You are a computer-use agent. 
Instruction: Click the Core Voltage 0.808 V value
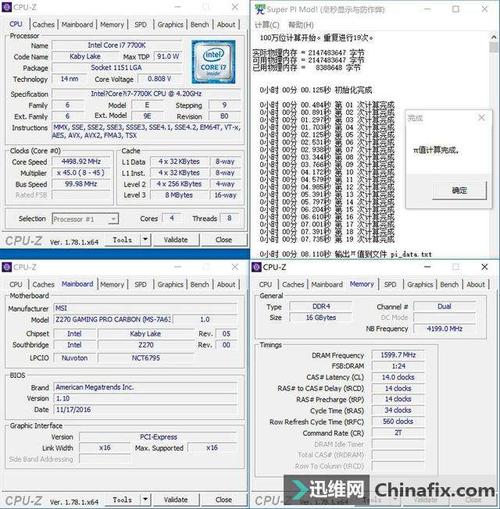[x=159, y=79]
